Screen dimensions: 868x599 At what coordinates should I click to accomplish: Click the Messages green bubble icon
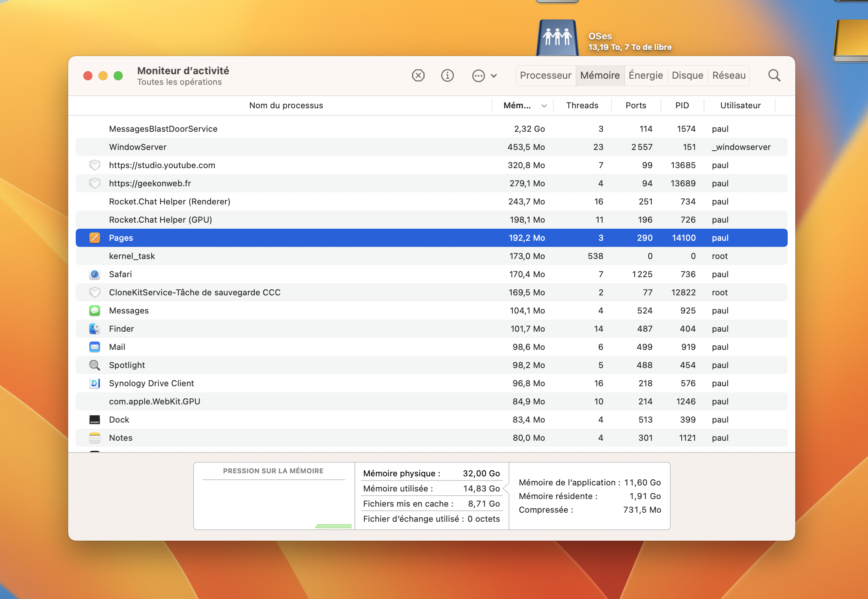95,310
